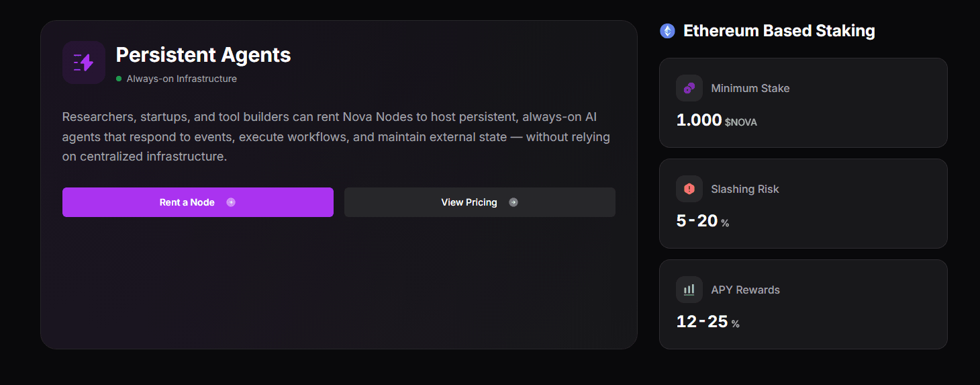Click the 1.000 $NOVA stake value
The image size is (980, 385).
[x=717, y=120]
